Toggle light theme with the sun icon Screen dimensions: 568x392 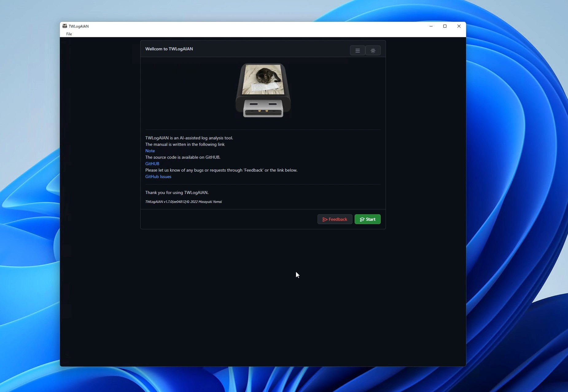(x=373, y=51)
